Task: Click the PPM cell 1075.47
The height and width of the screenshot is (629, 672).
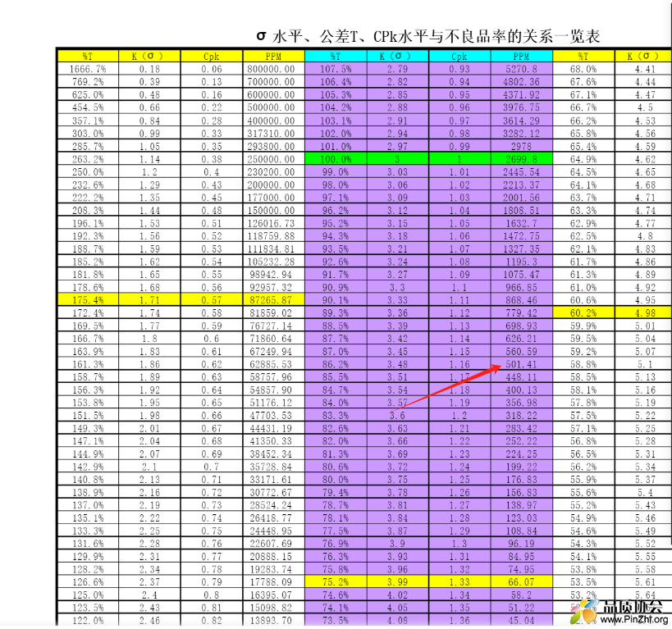Action: [522, 274]
